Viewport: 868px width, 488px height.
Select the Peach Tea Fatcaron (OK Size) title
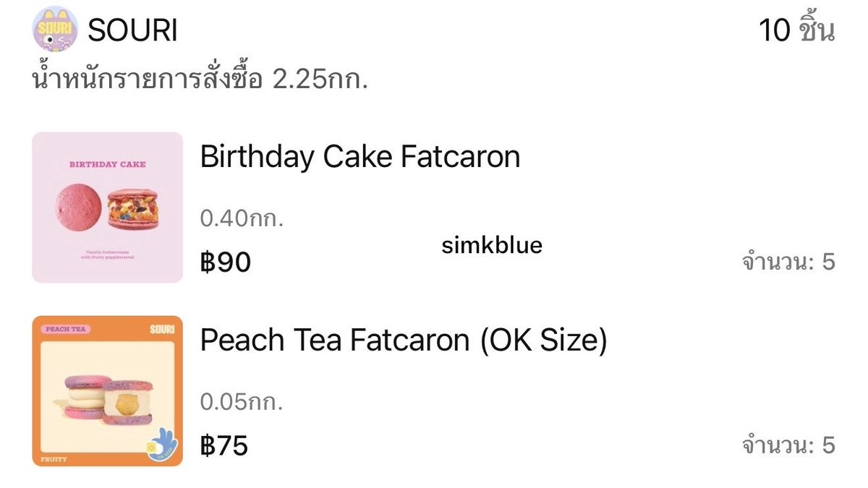[404, 341]
